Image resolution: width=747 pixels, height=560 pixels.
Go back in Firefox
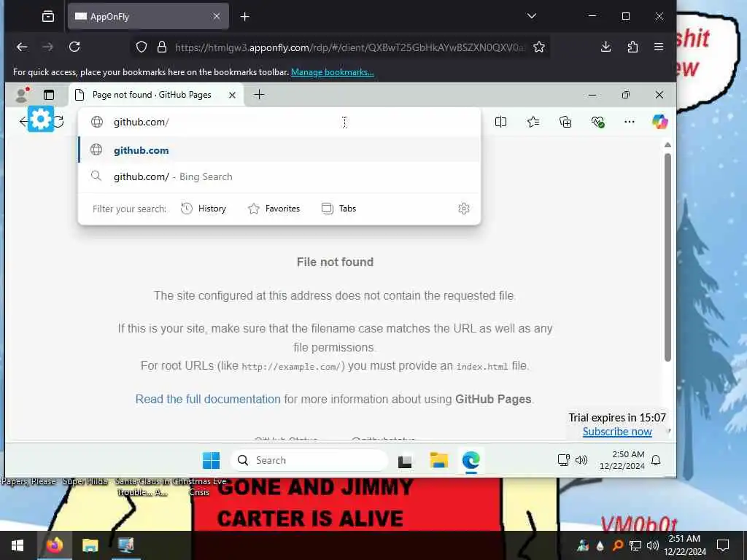(x=22, y=47)
